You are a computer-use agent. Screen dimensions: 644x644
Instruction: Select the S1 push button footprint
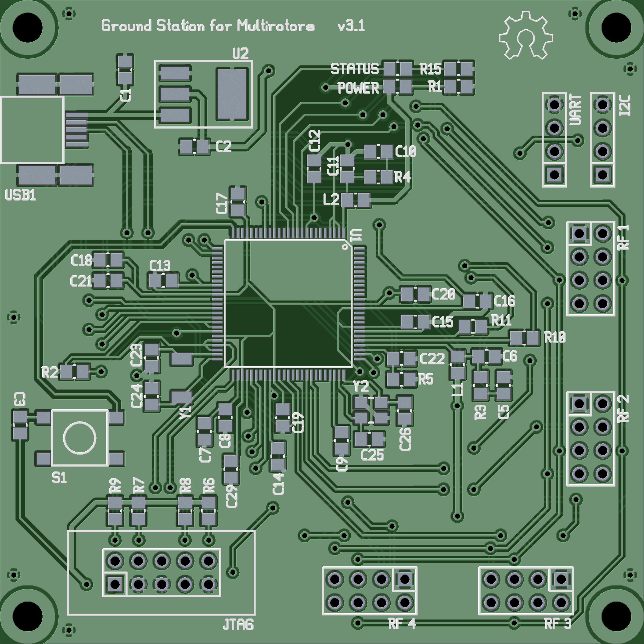80,438
